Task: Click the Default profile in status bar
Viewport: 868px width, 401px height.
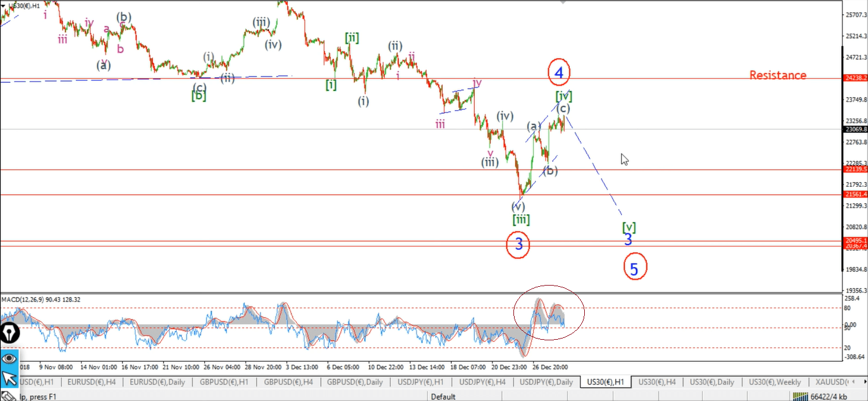Action: pos(443,396)
